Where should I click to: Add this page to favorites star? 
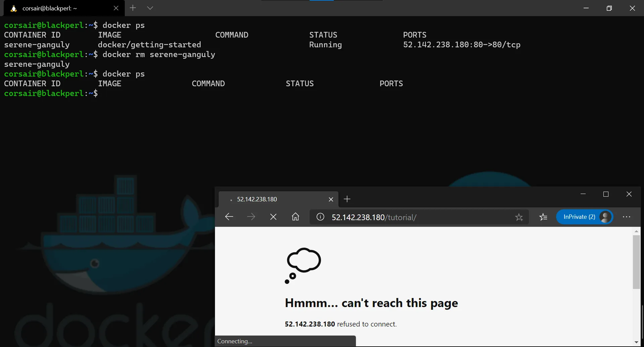coord(519,217)
